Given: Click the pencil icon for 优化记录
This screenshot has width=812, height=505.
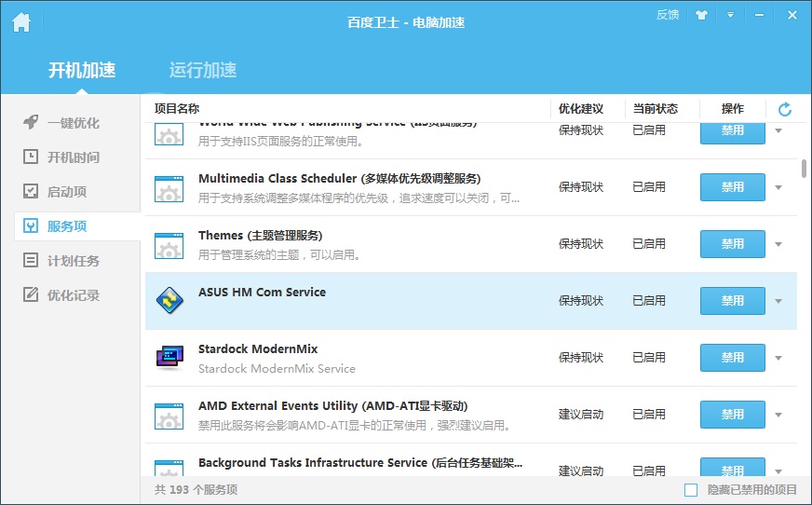Looking at the screenshot, I should point(31,294).
